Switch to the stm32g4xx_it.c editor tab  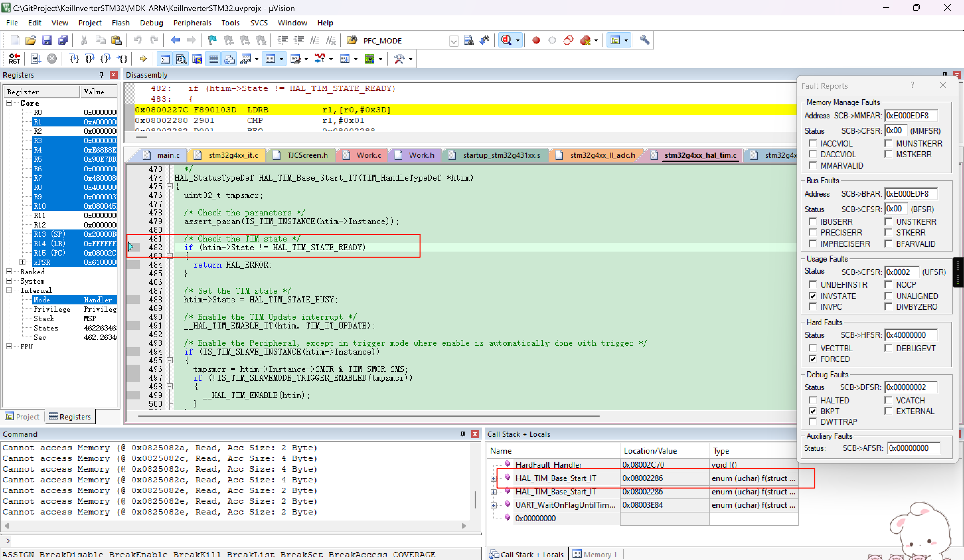(x=233, y=155)
